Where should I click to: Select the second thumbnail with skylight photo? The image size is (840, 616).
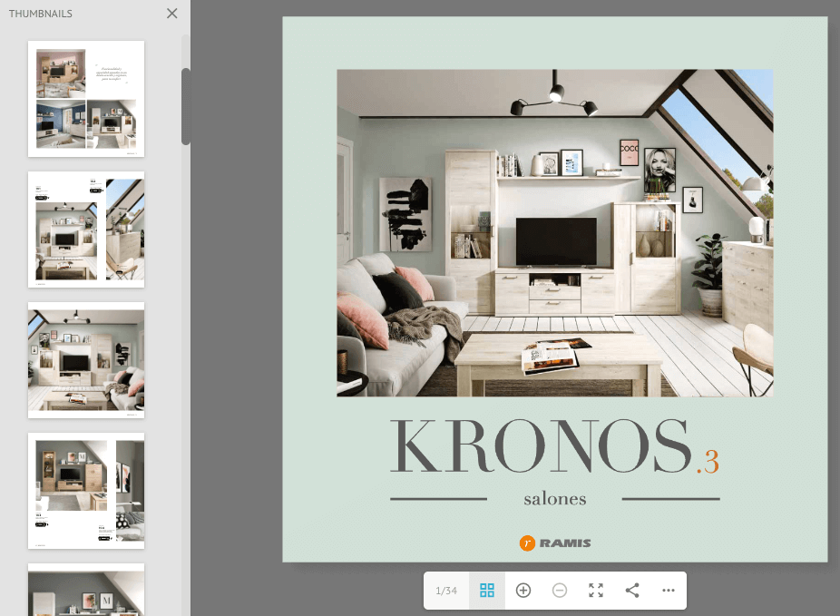point(86,230)
